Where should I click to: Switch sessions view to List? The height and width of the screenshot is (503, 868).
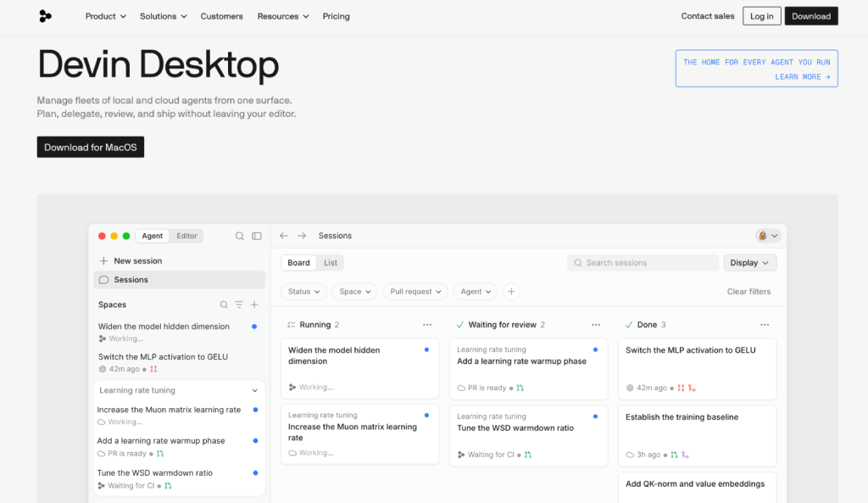(331, 263)
